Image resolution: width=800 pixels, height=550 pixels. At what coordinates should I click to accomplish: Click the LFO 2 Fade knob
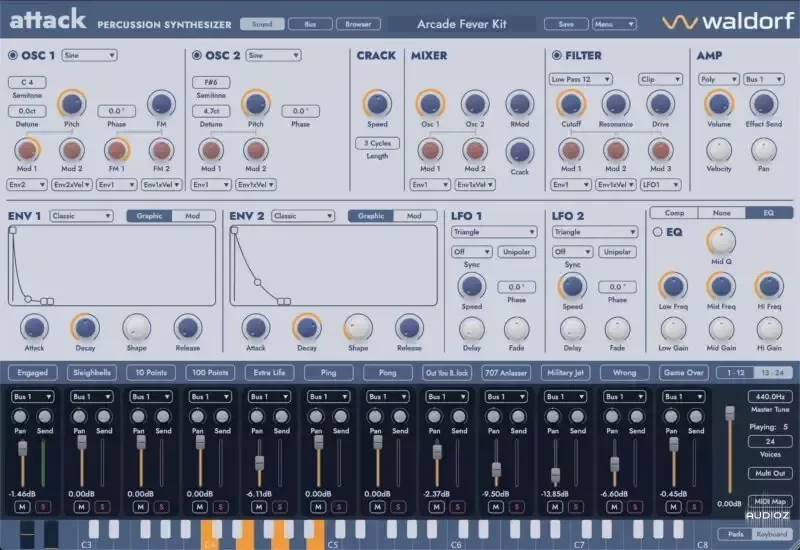pyautogui.click(x=617, y=330)
